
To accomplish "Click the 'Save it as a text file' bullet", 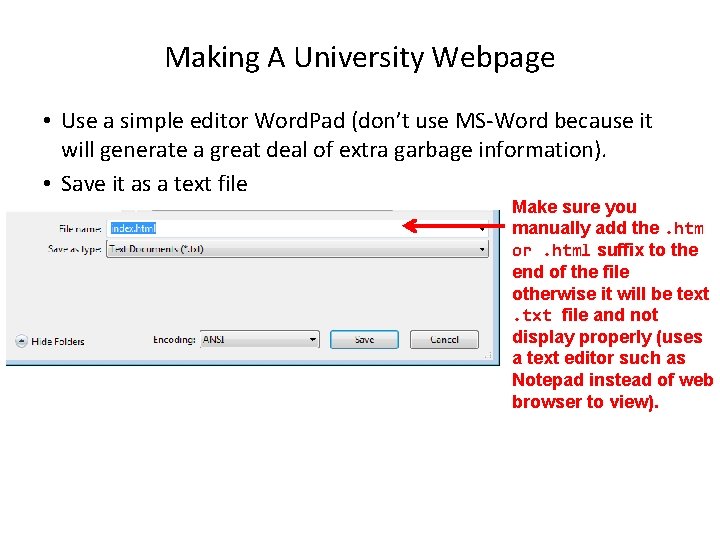I will (x=154, y=184).
